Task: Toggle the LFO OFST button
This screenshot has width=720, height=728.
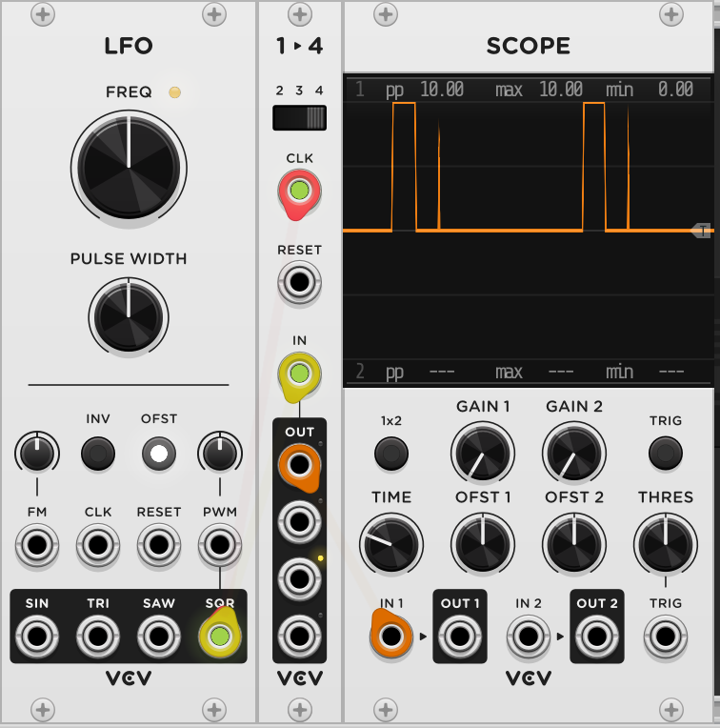Action: coord(159,454)
